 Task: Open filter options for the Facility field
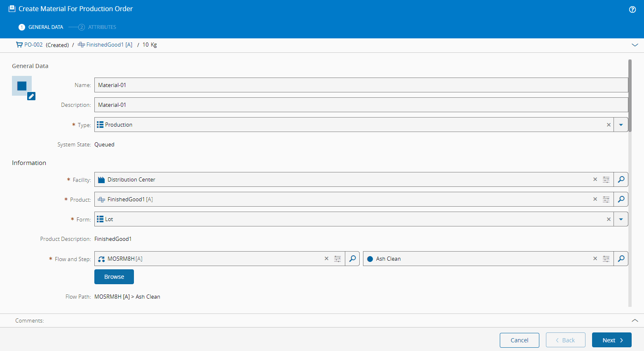tap(606, 179)
